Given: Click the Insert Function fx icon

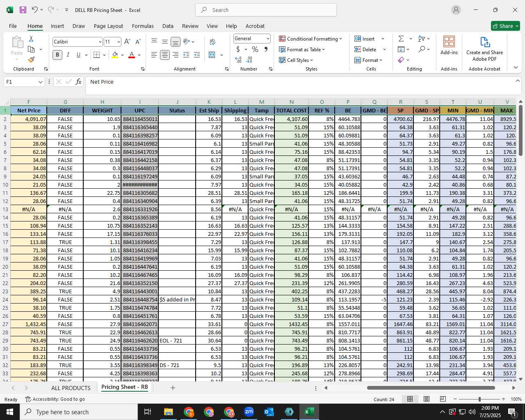Looking at the screenshot, I should (x=78, y=82).
